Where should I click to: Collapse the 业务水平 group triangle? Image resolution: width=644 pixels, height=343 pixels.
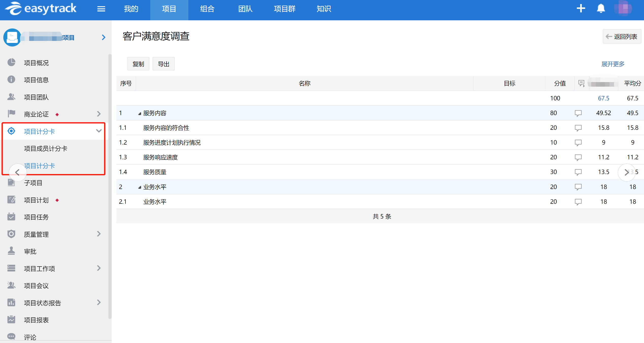tap(139, 188)
